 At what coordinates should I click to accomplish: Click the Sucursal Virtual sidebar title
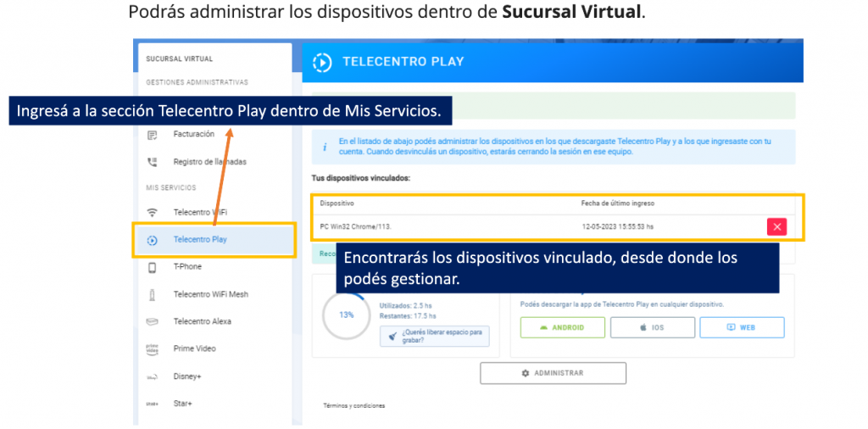coord(180,59)
